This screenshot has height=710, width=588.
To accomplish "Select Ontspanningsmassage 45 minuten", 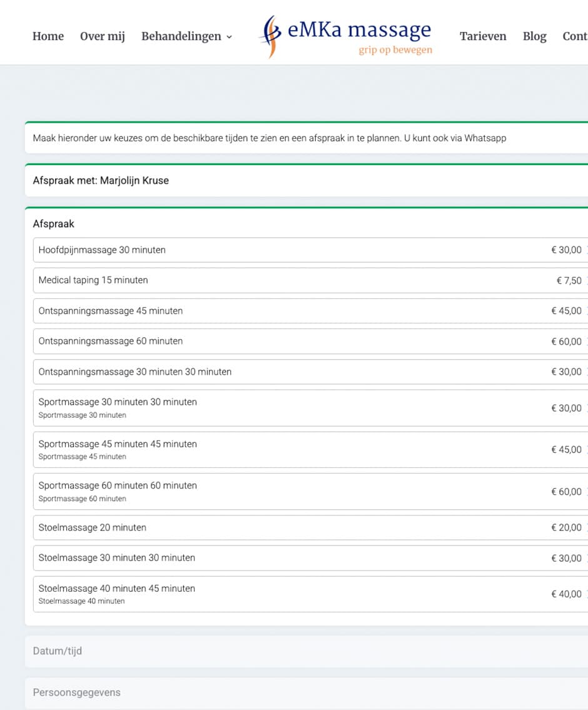I will coord(310,311).
